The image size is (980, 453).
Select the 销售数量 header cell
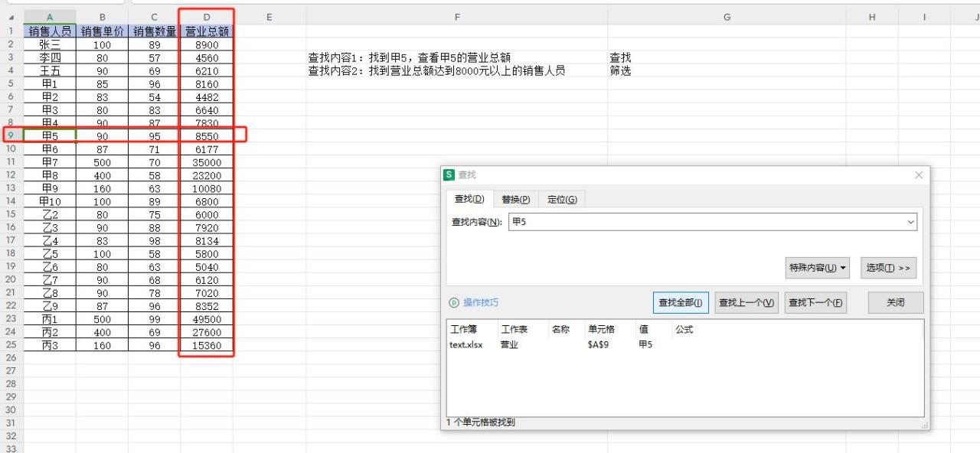154,31
